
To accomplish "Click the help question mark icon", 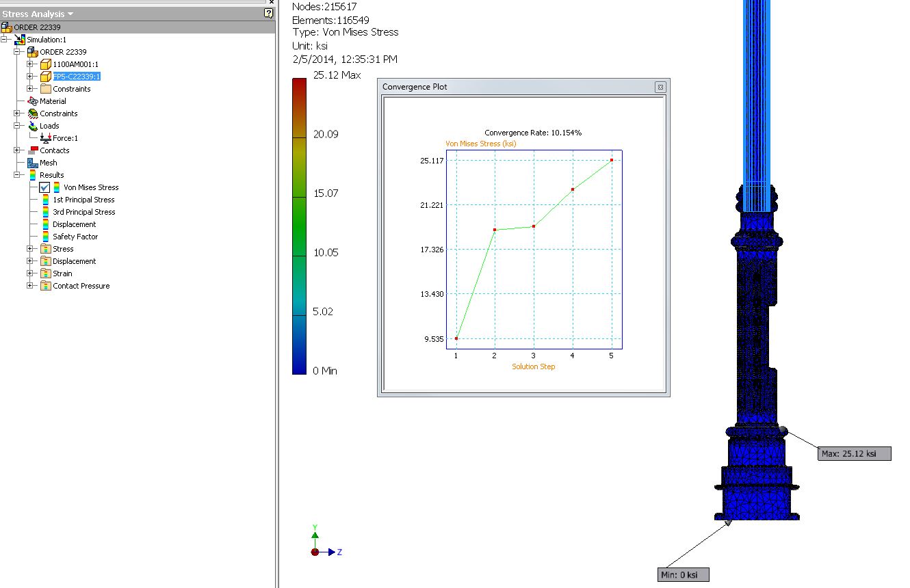I will 268,14.
